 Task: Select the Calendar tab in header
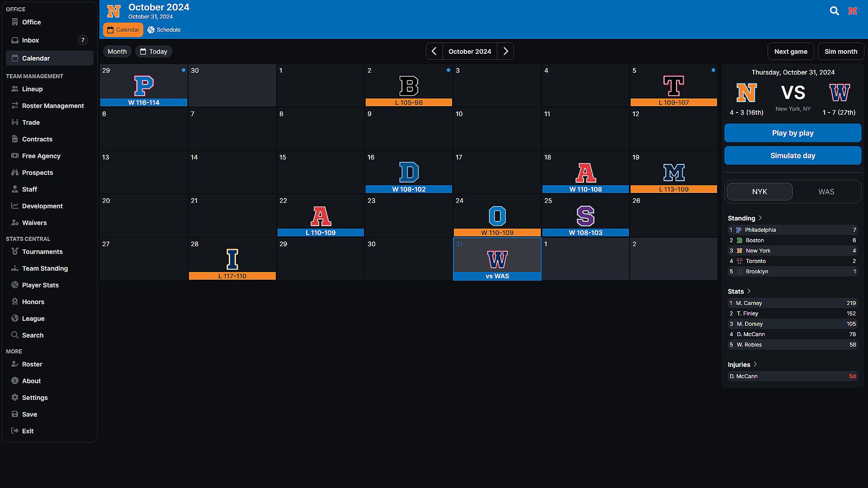tap(123, 30)
